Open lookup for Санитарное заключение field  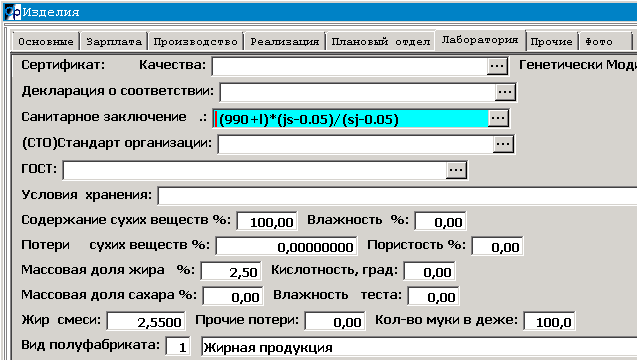click(x=498, y=118)
